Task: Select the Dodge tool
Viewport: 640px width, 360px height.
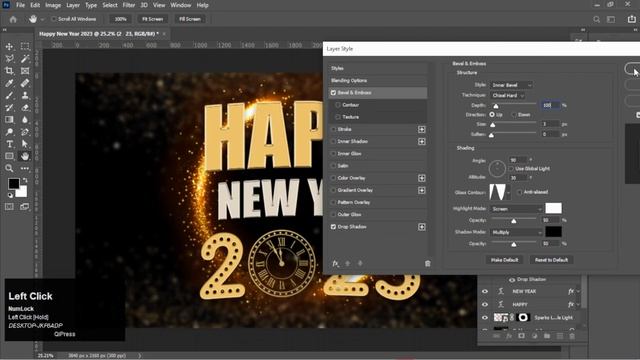Action: [9, 132]
